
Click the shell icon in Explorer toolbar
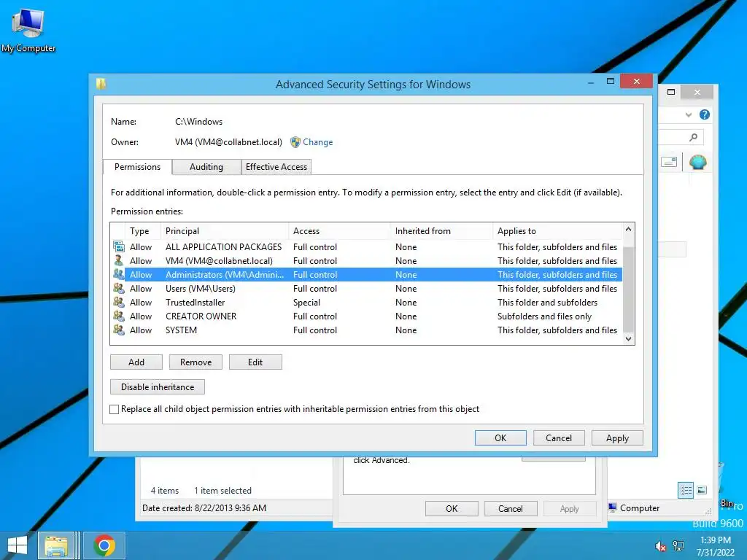pyautogui.click(x=698, y=163)
